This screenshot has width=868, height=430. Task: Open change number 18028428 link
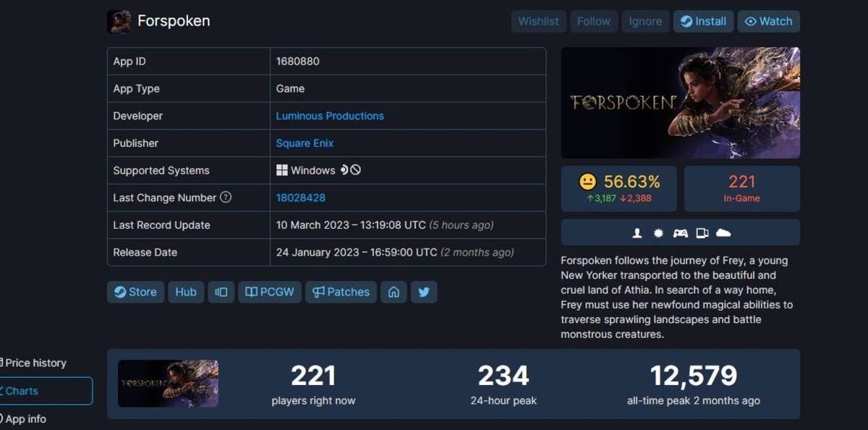(300, 198)
